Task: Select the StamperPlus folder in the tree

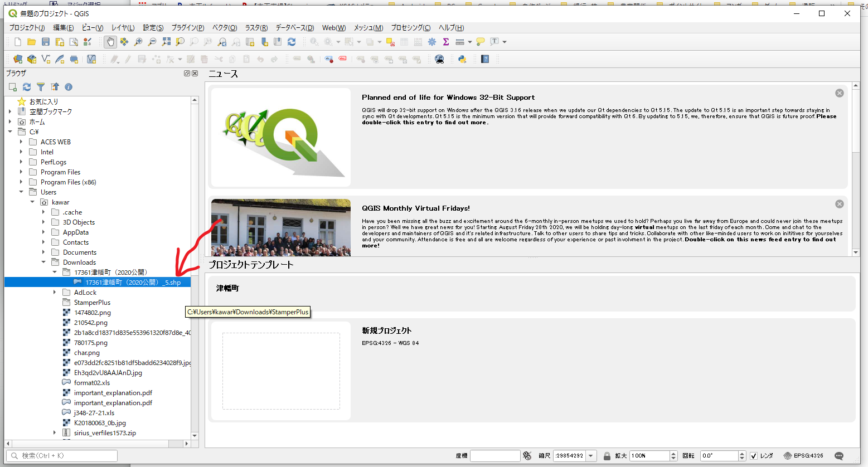Action: pyautogui.click(x=92, y=303)
